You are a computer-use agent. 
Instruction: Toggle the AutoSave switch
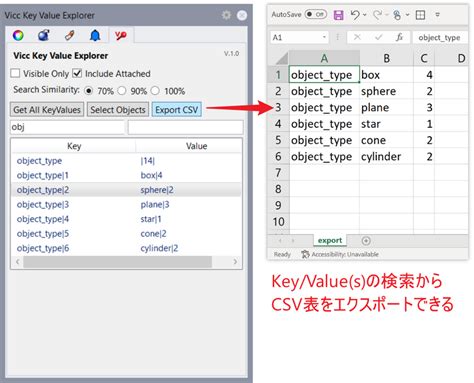315,14
